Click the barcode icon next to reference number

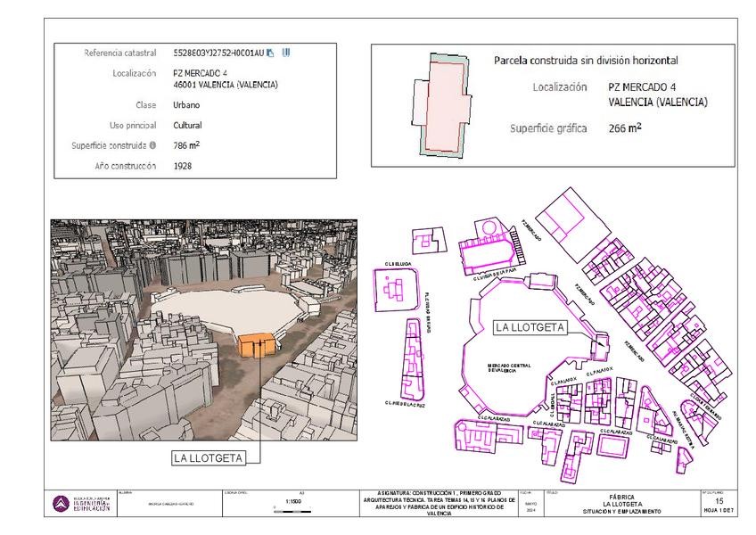click(x=286, y=53)
